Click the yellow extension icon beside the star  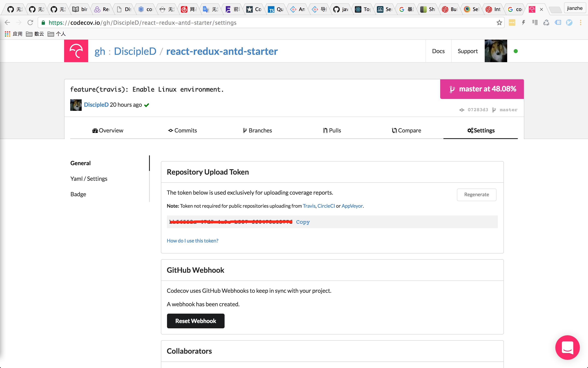point(512,23)
